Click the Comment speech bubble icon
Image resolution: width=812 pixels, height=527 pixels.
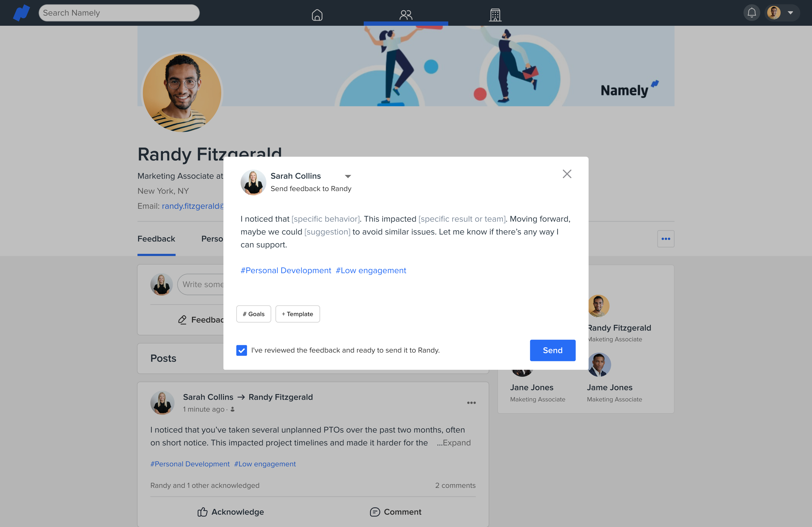tap(375, 512)
